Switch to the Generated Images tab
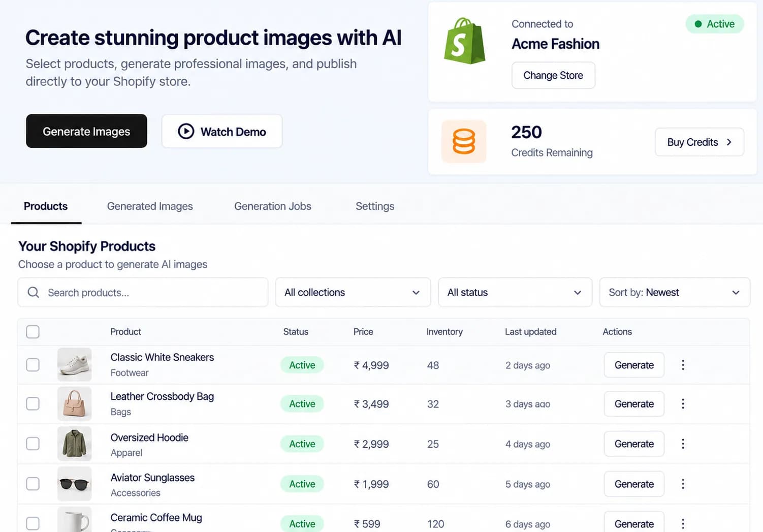The height and width of the screenshot is (532, 763). pos(150,206)
